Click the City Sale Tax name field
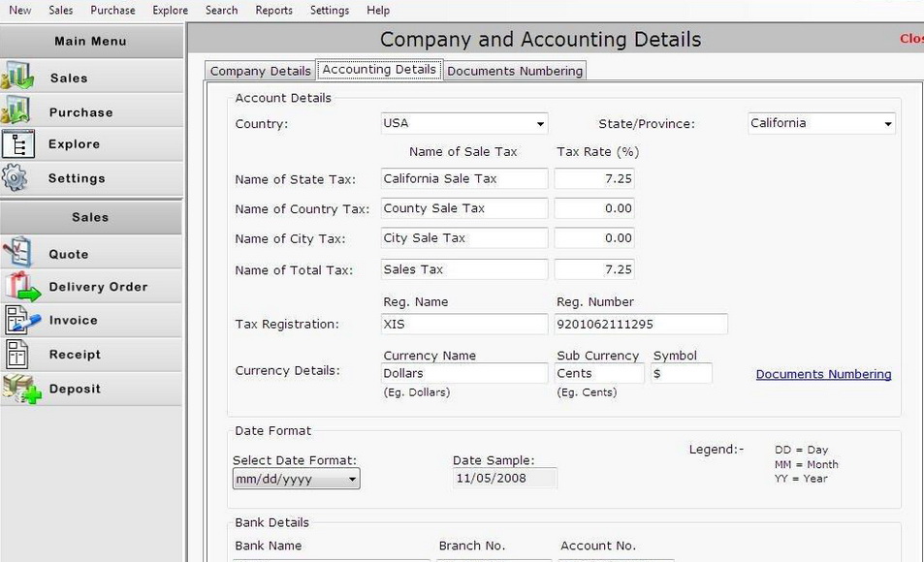The image size is (924, 562). click(464, 238)
